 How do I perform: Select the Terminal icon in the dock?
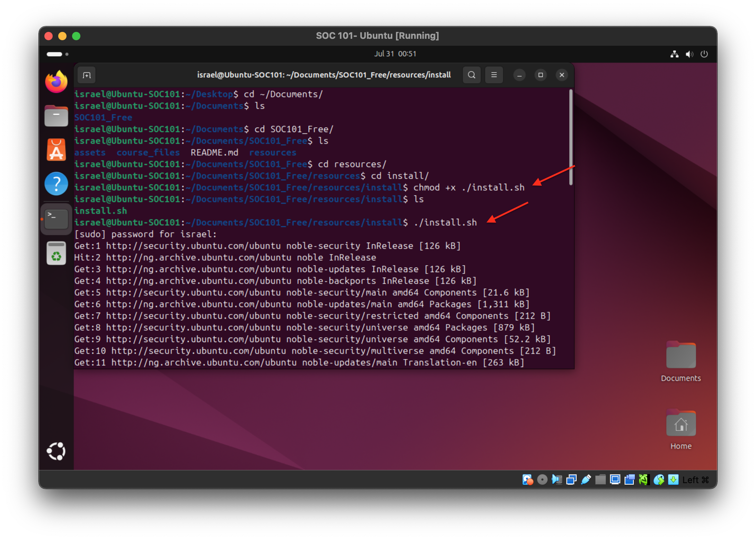pos(56,219)
